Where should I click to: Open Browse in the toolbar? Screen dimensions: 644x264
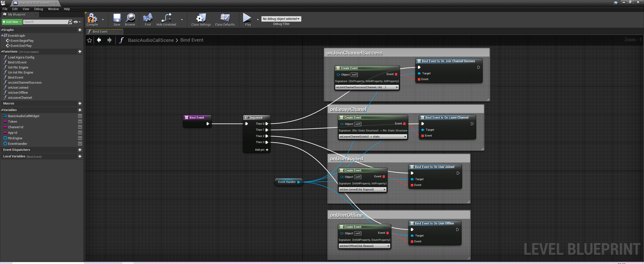(x=130, y=18)
